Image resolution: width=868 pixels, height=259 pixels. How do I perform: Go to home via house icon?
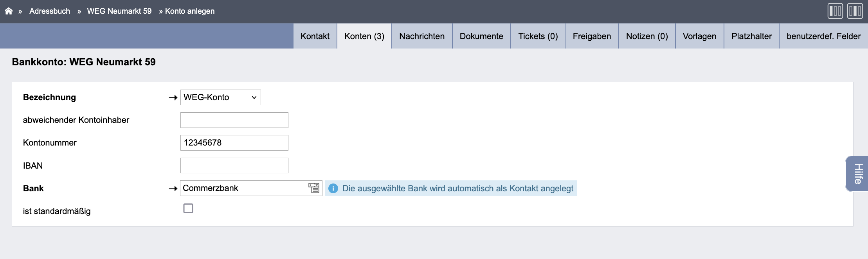[x=9, y=11]
